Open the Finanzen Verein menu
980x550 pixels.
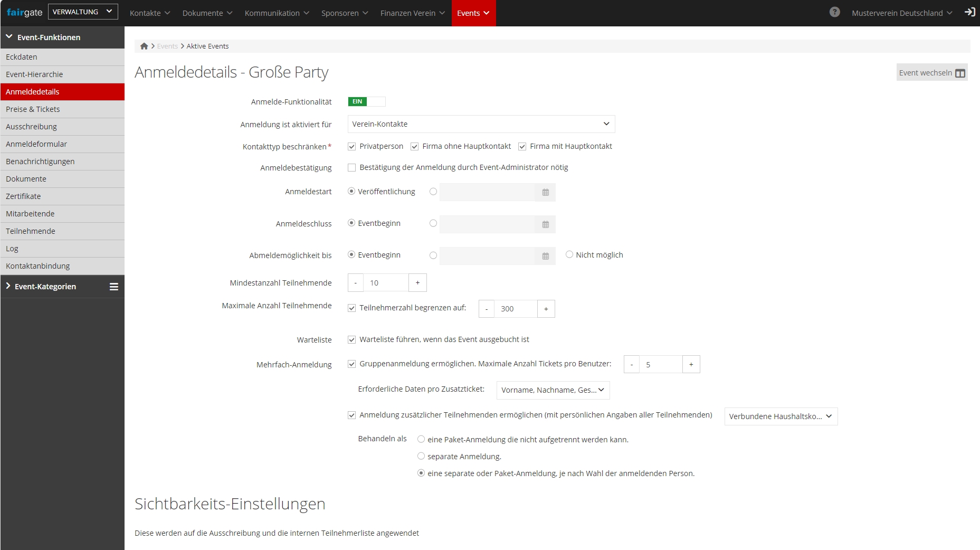[x=413, y=13]
